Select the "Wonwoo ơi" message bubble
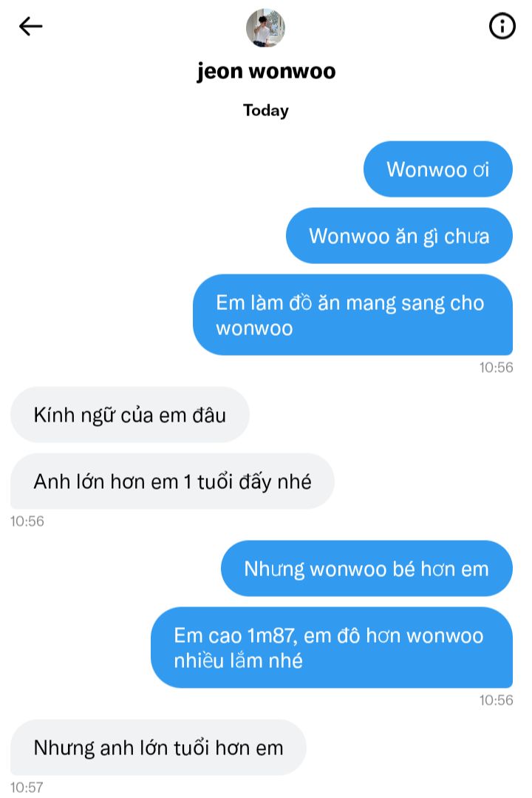This screenshot has width=532, height=798. (438, 169)
